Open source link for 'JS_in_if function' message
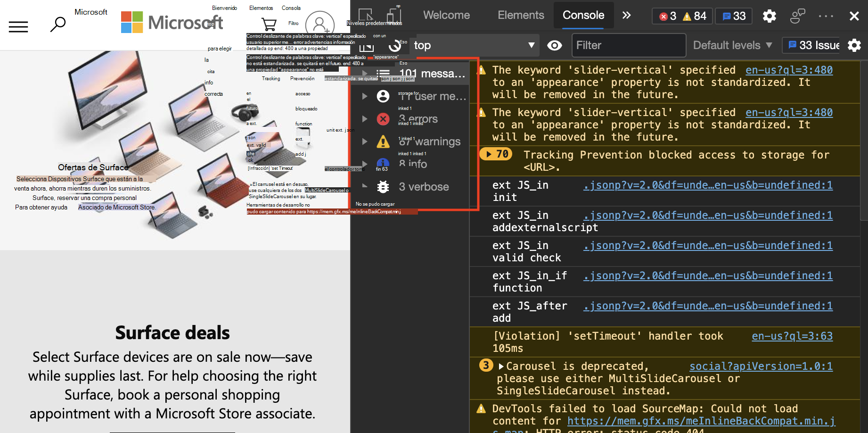 click(x=708, y=276)
